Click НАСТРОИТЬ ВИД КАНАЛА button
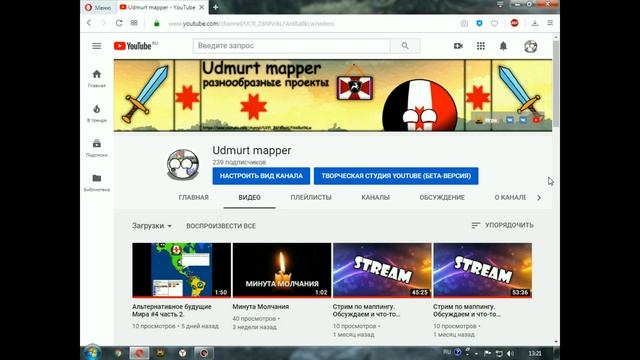Image resolution: width=640 pixels, height=360 pixels. point(261,176)
